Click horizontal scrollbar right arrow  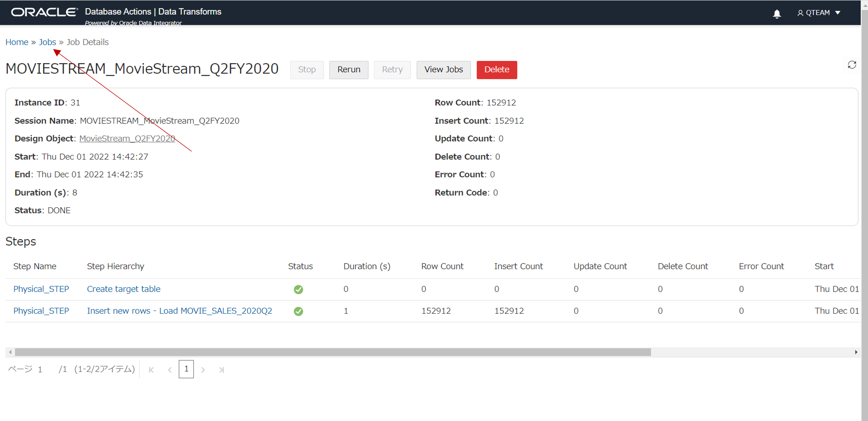(x=856, y=352)
